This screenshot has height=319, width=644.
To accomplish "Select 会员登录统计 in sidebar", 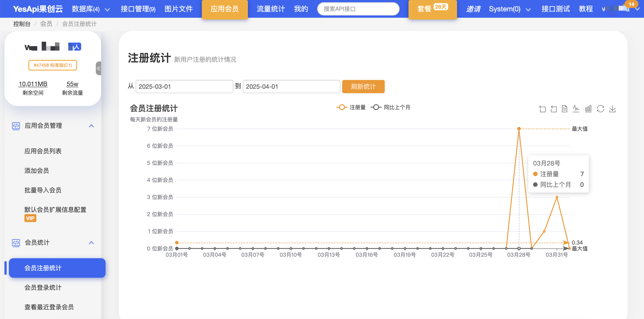I will pyautogui.click(x=43, y=287).
